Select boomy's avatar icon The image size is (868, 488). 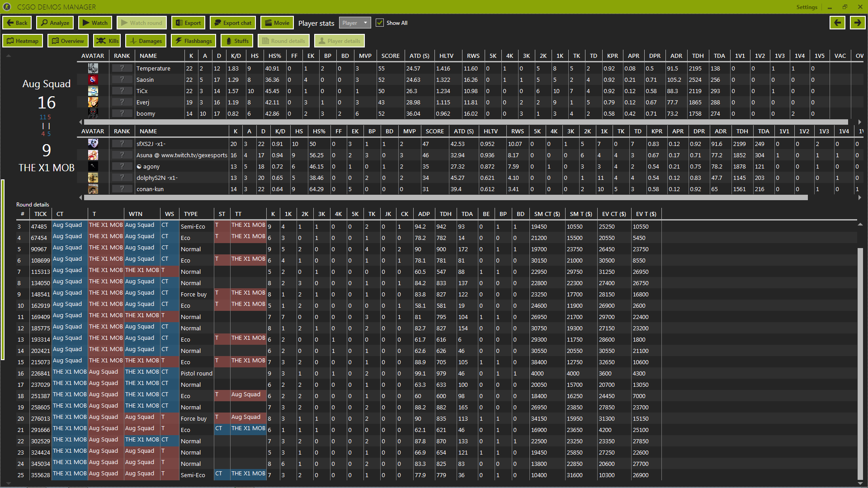point(93,113)
